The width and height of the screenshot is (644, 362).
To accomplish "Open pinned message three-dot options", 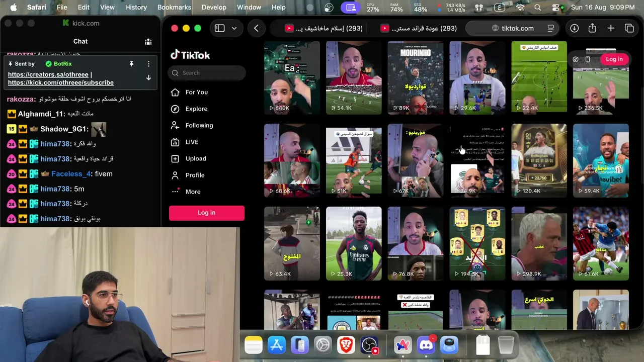I will pyautogui.click(x=148, y=64).
